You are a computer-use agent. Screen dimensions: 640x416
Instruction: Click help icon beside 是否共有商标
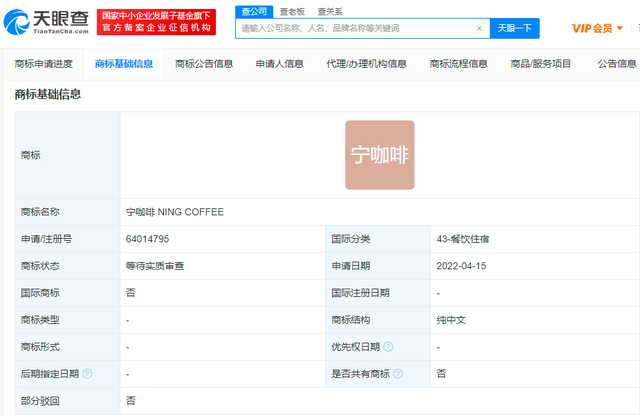click(399, 373)
